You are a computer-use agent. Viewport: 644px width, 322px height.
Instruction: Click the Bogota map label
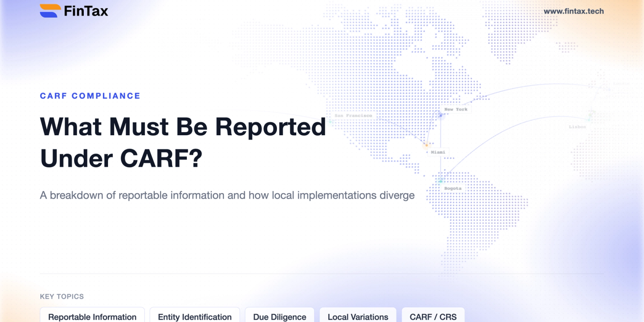point(453,188)
